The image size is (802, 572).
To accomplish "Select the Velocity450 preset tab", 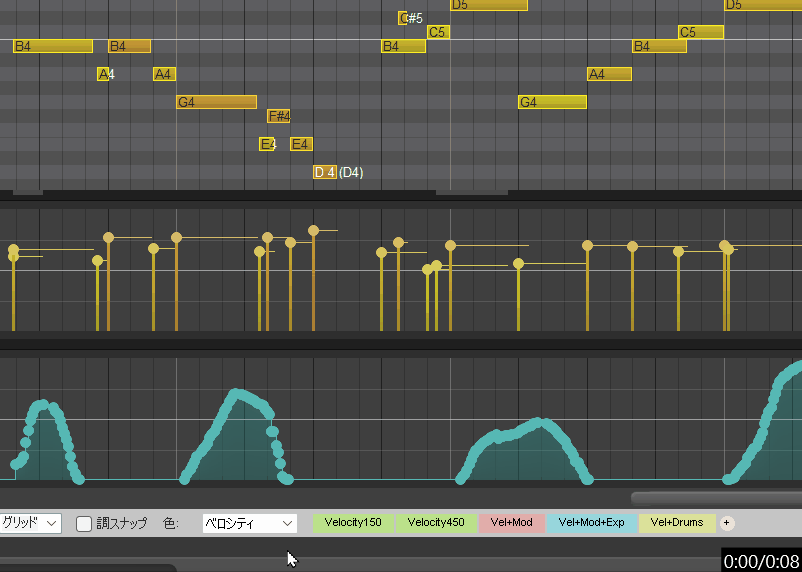I will tap(436, 523).
